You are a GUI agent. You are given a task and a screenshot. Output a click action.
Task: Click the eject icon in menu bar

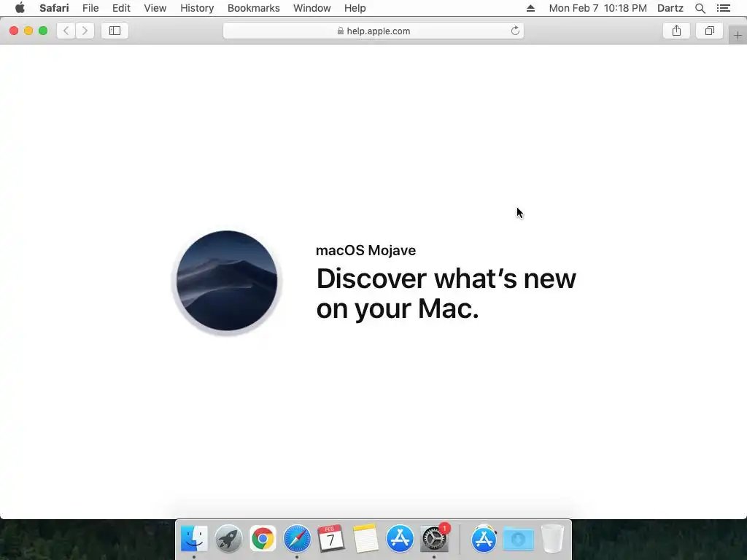pos(530,8)
